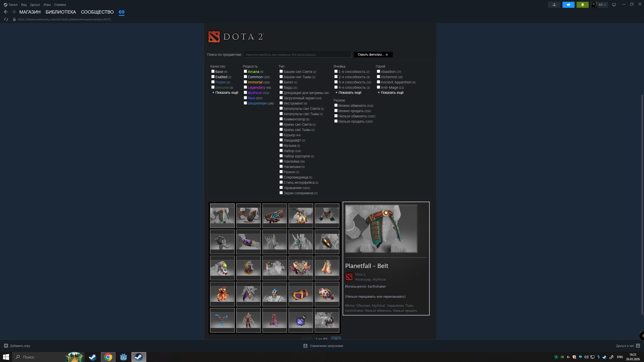The image size is (644, 362).
Task: Open the account dropdown labeled 69
Action: tap(599, 5)
